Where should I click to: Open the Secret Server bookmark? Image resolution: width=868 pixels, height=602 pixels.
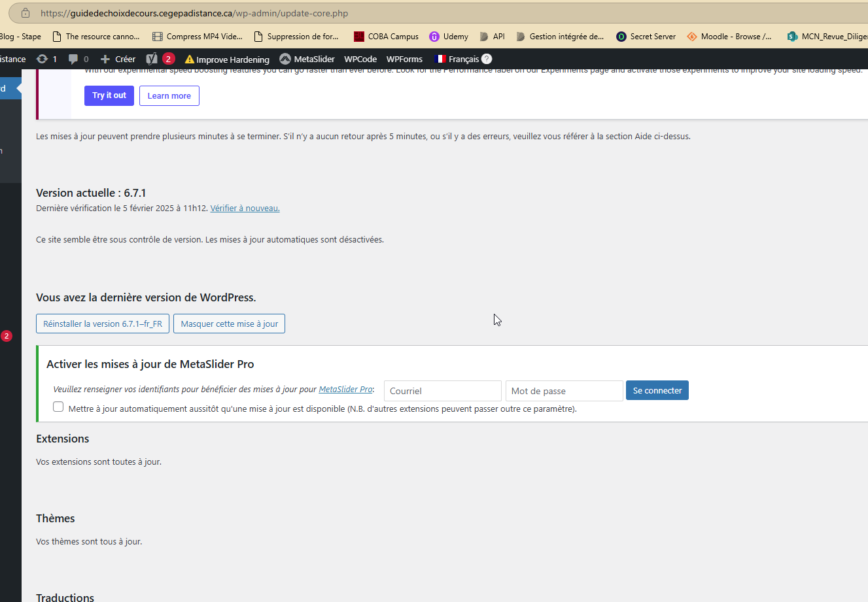click(646, 37)
